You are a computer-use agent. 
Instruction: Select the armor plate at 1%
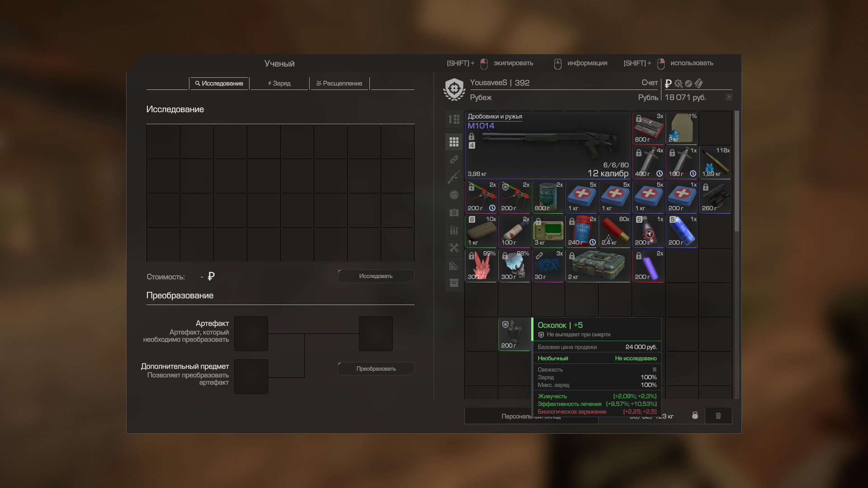point(682,128)
